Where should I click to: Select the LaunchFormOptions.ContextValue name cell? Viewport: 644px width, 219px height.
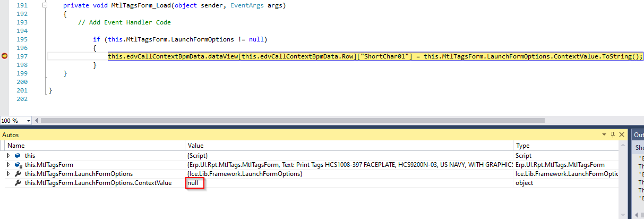point(98,183)
